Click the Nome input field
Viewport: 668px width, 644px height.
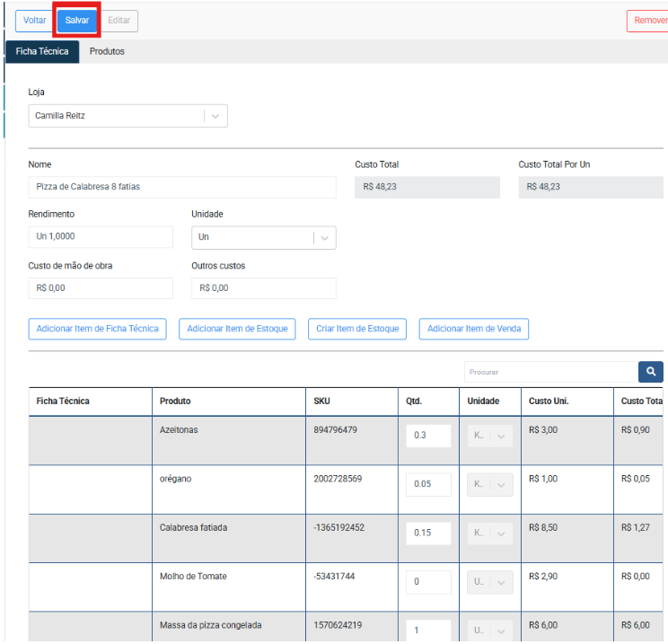point(182,187)
